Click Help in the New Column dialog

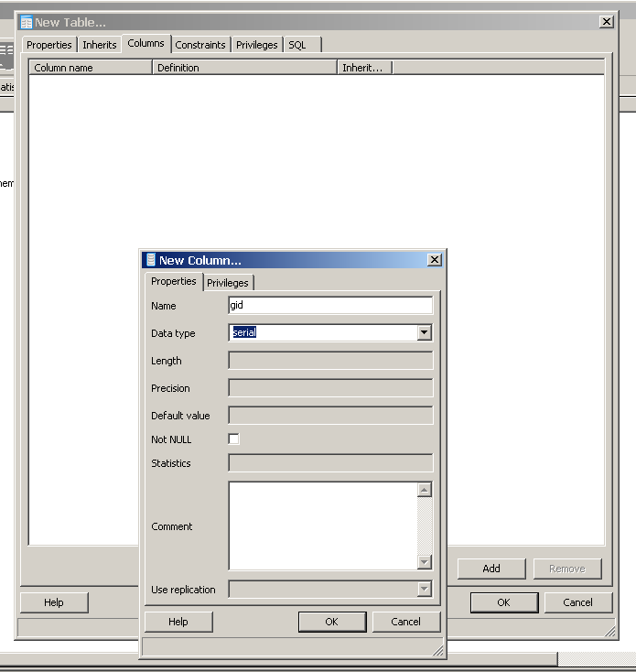pyautogui.click(x=178, y=622)
